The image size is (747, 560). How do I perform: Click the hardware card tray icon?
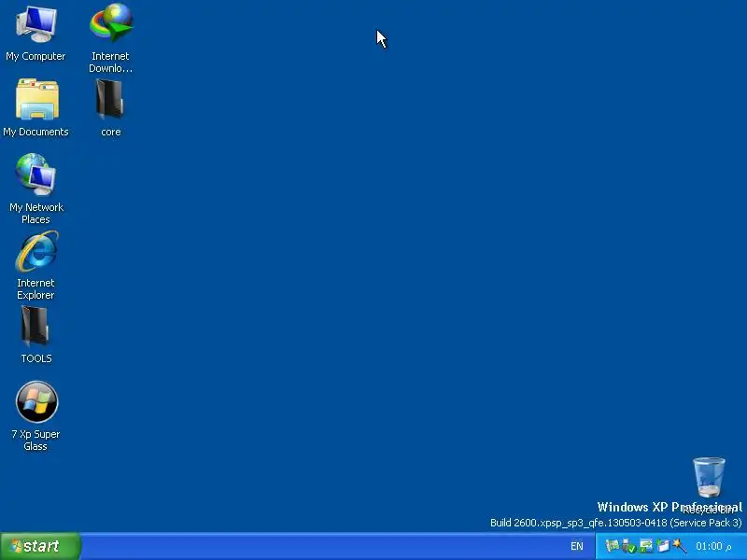tap(613, 546)
